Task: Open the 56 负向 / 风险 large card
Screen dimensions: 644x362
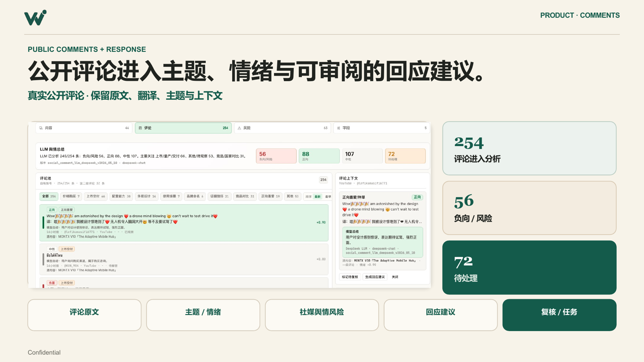Action: click(x=529, y=208)
